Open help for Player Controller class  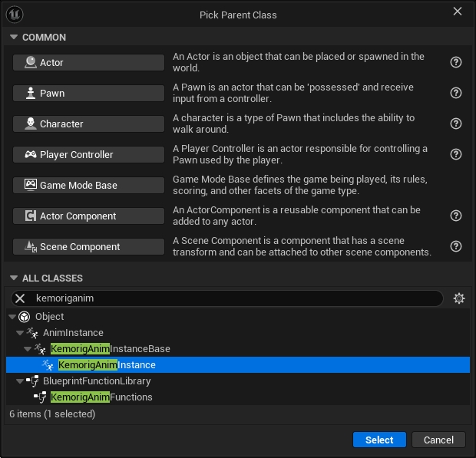tap(456, 154)
